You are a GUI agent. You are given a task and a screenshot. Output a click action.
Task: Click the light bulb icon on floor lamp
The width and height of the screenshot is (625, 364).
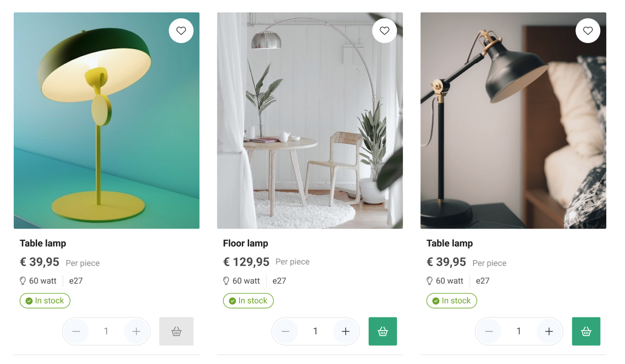(226, 281)
